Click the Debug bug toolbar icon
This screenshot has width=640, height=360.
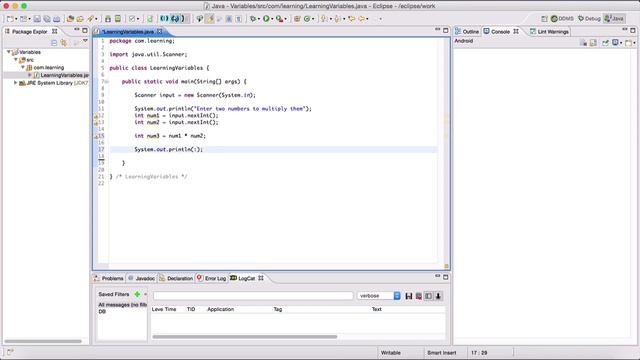click(x=253, y=19)
